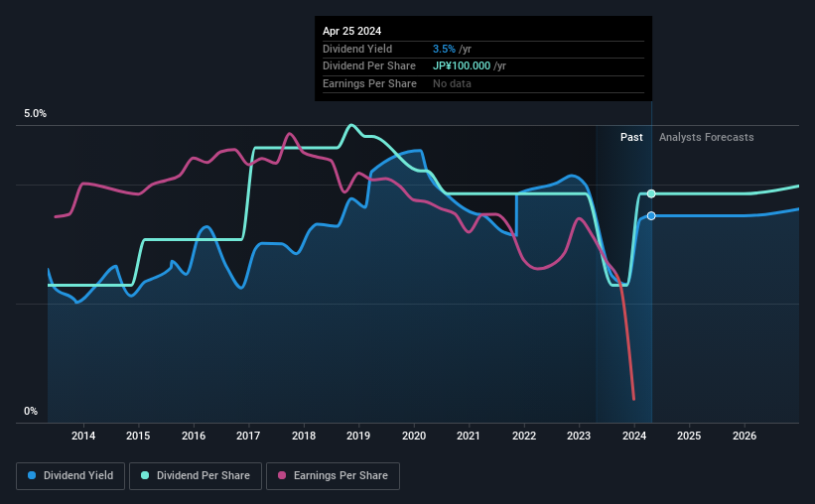
Task: Click the 0% y-axis label
Action: point(31,411)
